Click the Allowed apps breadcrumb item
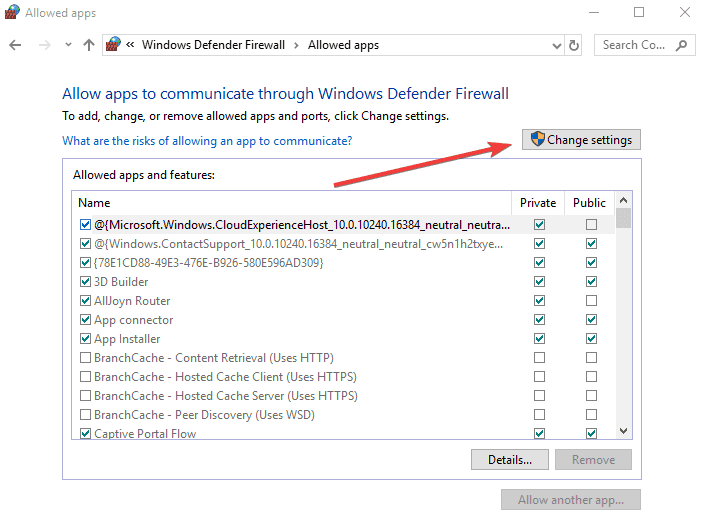Viewport: 702px width, 532px height. click(x=343, y=45)
